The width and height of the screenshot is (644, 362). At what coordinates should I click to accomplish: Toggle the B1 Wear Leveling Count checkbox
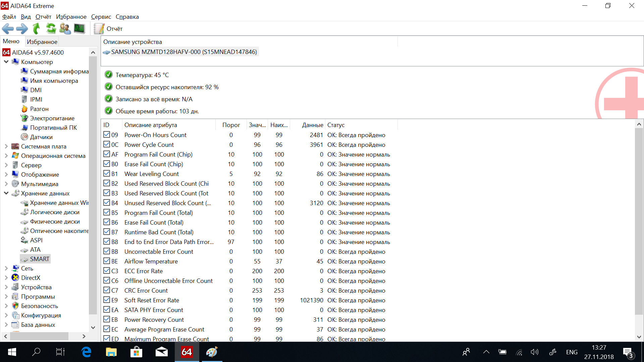click(107, 174)
